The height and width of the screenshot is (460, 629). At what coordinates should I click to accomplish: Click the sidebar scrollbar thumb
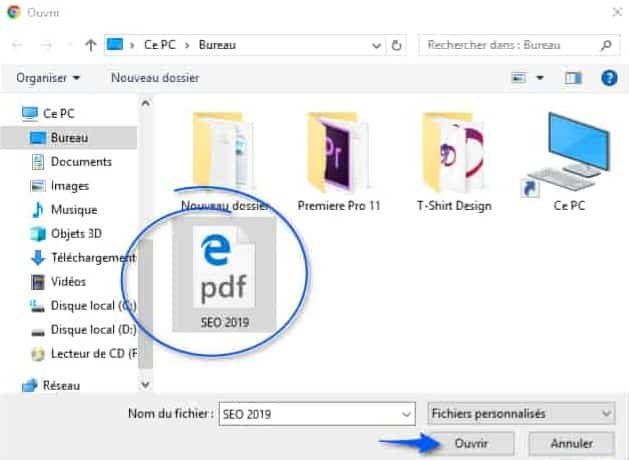point(145,304)
